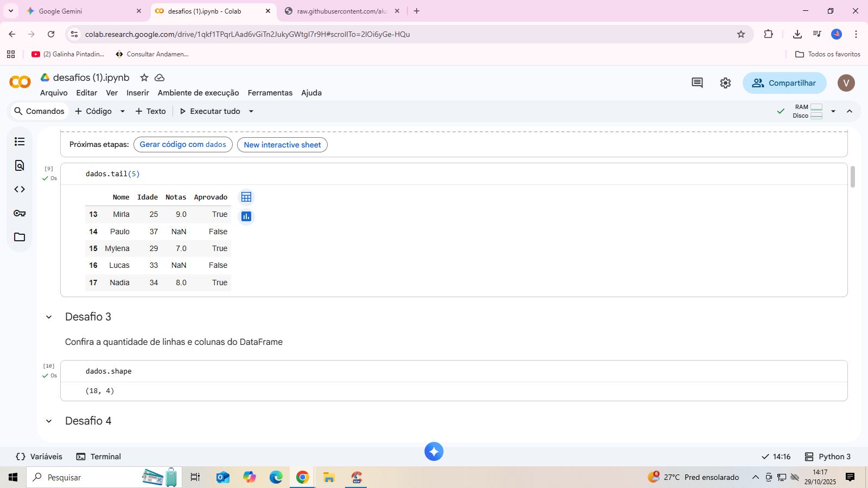
Task: Open the Inserir menu
Action: pos(138,93)
